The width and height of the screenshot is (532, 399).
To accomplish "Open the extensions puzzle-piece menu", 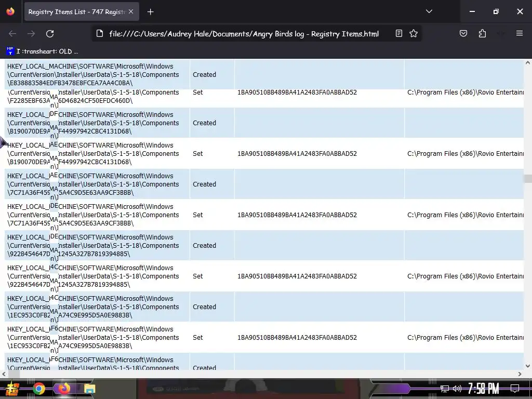I will tap(482, 33).
